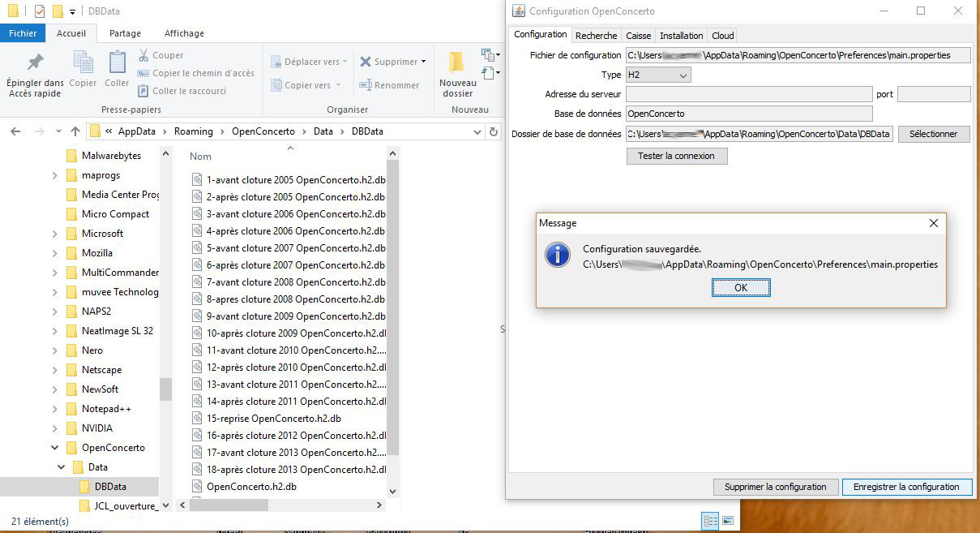Click Tester la connexion button
The height and width of the screenshot is (533, 980).
[x=676, y=156]
